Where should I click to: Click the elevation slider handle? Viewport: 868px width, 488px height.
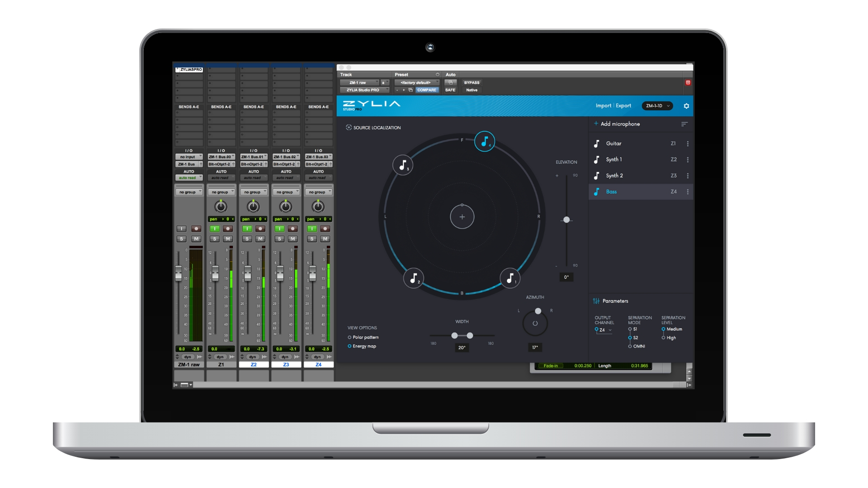click(566, 220)
